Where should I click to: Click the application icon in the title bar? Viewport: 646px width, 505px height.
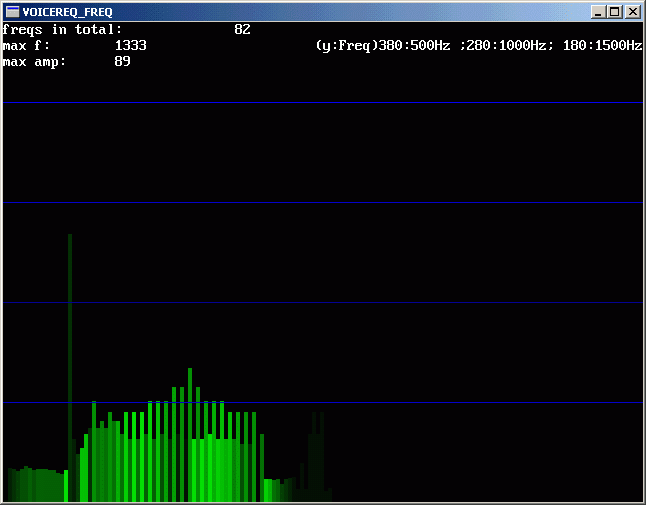click(x=12, y=12)
